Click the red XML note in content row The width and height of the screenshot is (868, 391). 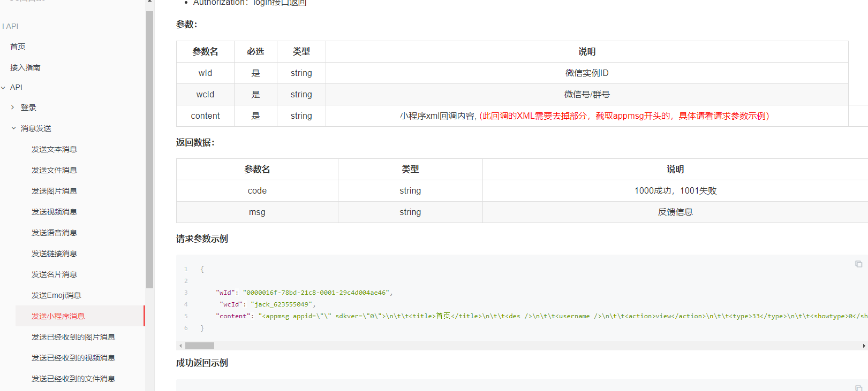[624, 116]
